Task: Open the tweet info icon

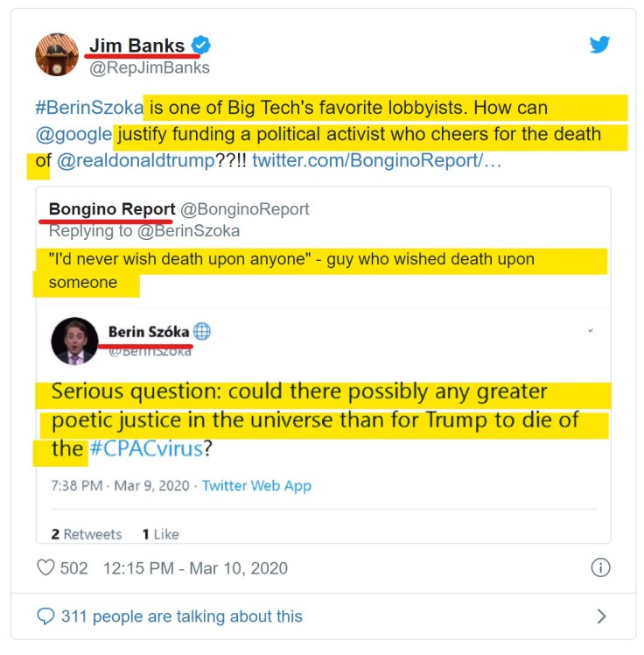Action: point(600,567)
